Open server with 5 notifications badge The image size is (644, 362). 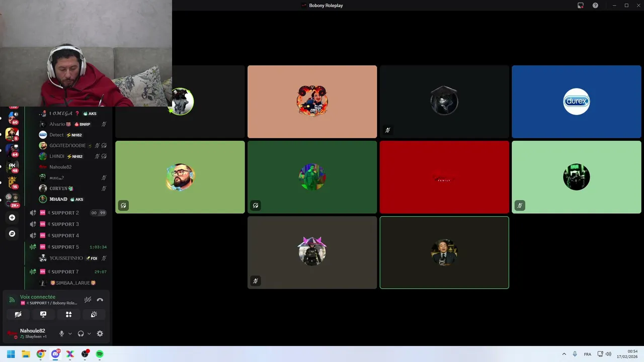(x=12, y=134)
